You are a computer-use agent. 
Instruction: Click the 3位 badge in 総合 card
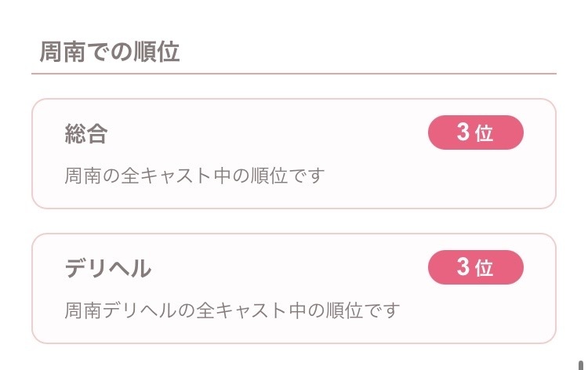[475, 132]
